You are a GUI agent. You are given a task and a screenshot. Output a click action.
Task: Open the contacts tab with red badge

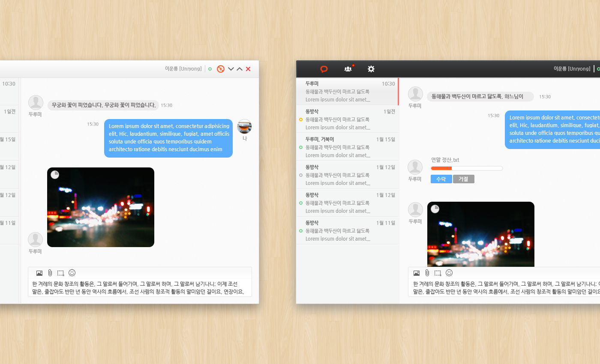(348, 69)
